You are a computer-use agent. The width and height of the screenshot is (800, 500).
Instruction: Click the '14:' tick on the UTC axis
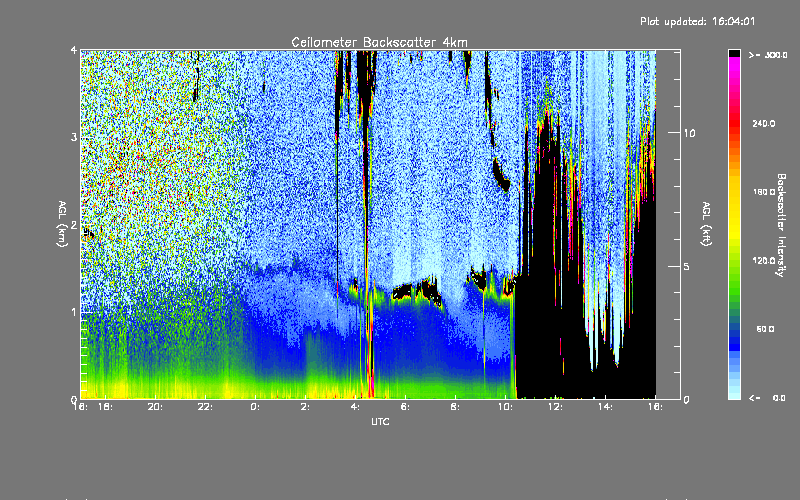point(606,407)
